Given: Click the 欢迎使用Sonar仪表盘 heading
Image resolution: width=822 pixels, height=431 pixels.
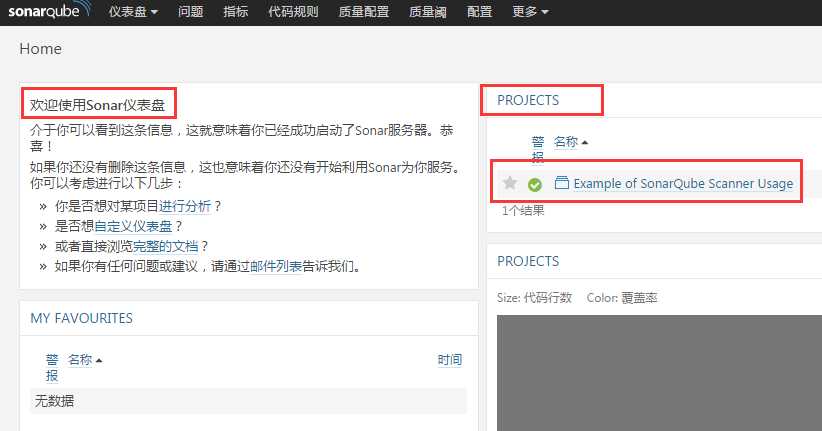Looking at the screenshot, I should 98,105.
